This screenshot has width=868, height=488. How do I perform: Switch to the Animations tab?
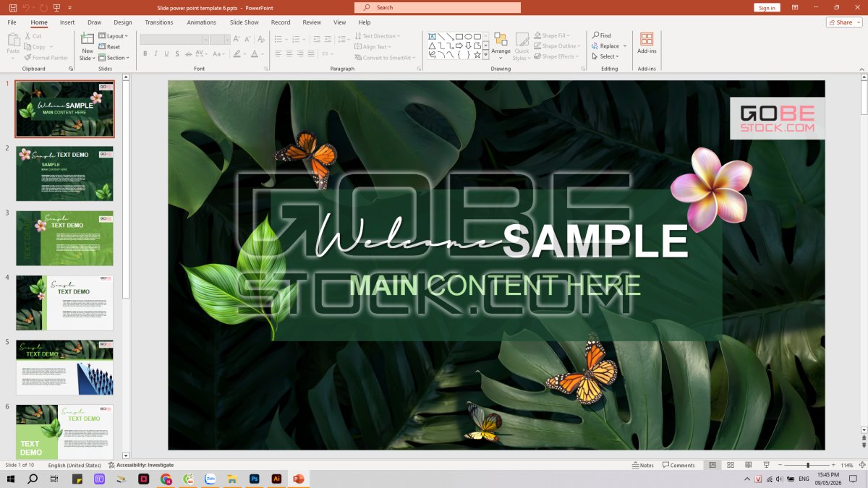click(x=202, y=22)
